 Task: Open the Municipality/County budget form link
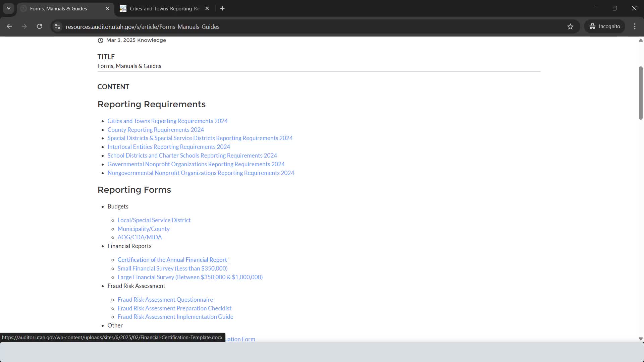(x=143, y=229)
